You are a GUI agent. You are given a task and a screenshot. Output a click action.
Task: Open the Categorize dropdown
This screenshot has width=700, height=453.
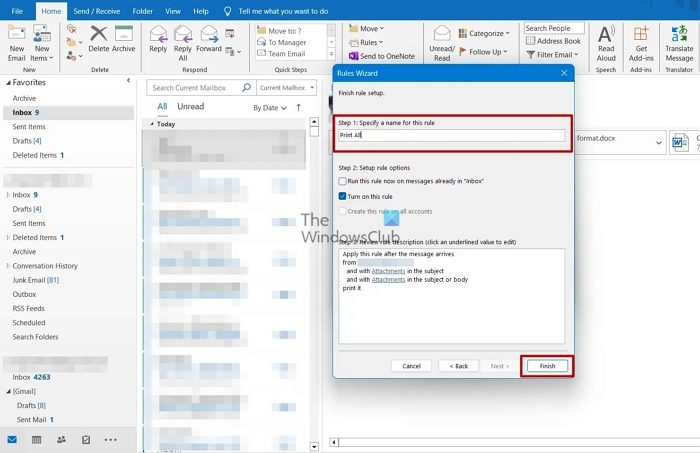click(x=484, y=33)
